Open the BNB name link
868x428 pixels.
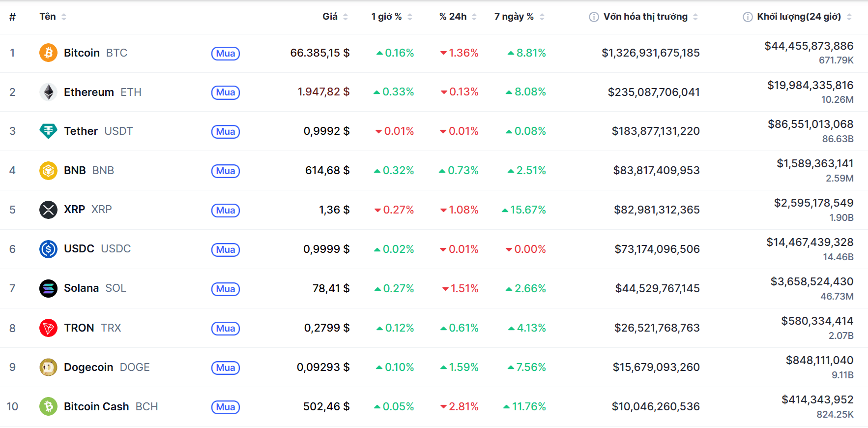pos(89,170)
